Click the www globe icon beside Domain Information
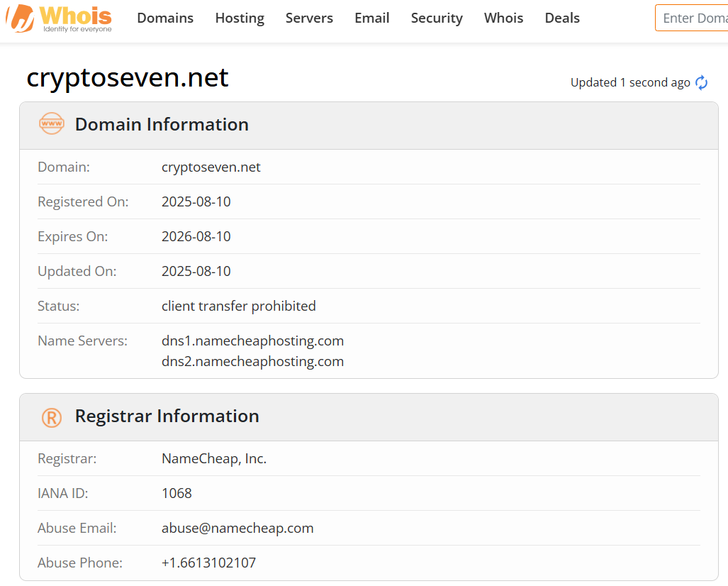Screen dimensions: 728x586 [52, 123]
